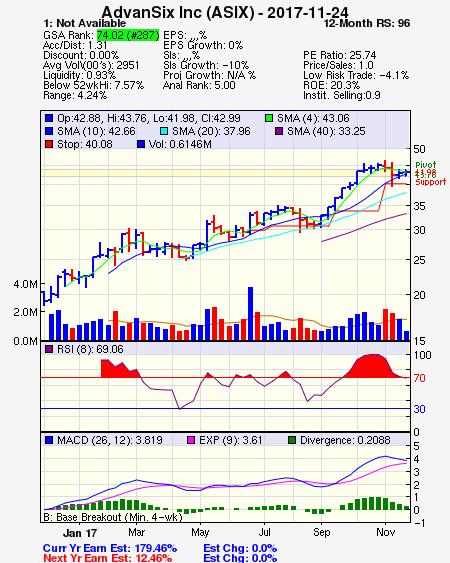Click the cyan SMA (20) legend swatch
The image size is (450, 563).
tap(164, 131)
